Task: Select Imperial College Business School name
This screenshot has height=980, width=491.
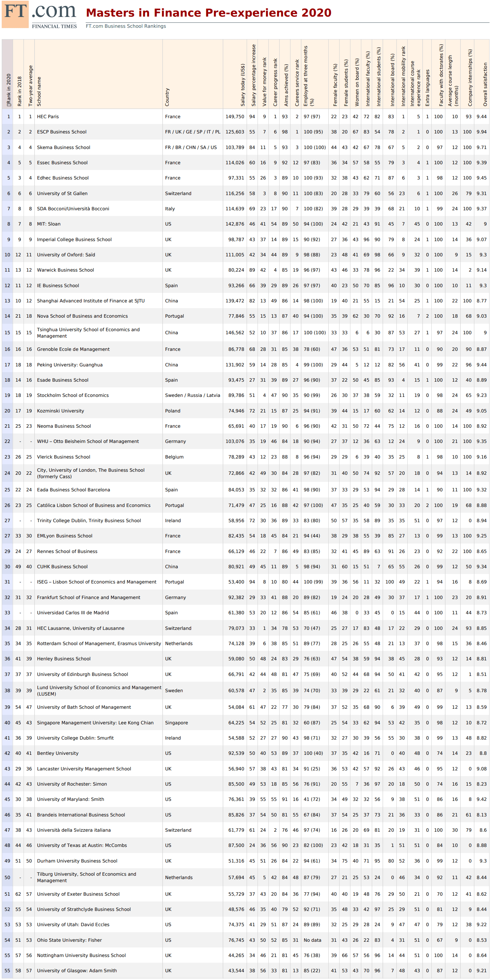Action: click(74, 239)
